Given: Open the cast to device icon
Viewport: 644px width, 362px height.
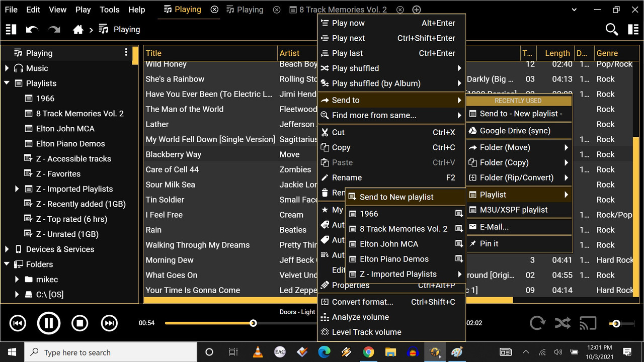Looking at the screenshot, I should point(588,323).
